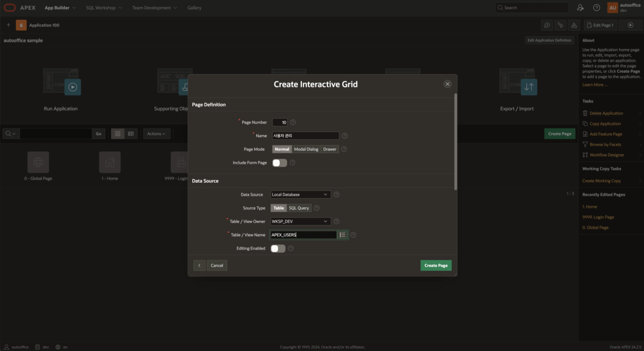Click Create Working Copy link

(601, 181)
